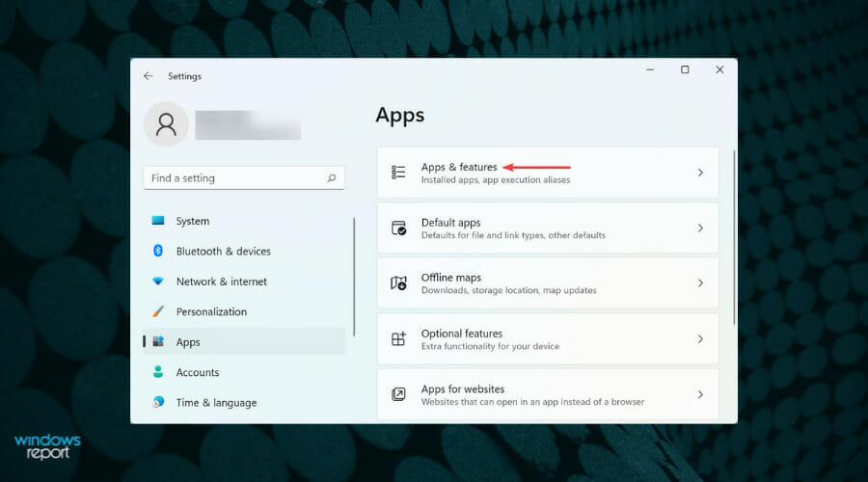The width and height of the screenshot is (868, 482).
Task: Click the Apps sidebar icon
Action: (158, 341)
